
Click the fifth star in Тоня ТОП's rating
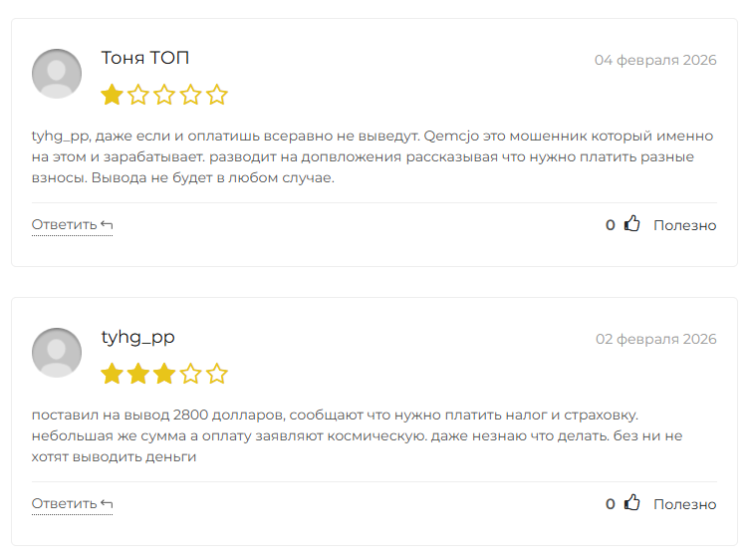pyautogui.click(x=217, y=96)
